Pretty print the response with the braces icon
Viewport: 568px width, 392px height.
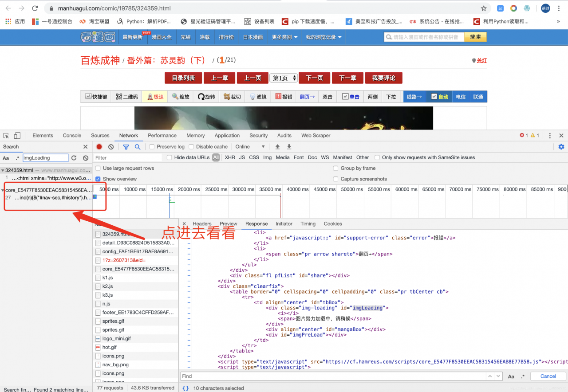pyautogui.click(x=185, y=388)
